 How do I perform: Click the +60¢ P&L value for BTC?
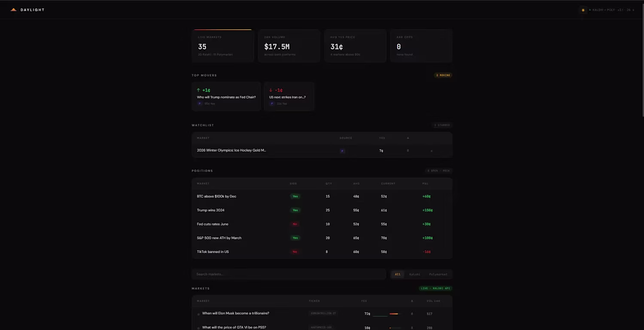point(426,196)
